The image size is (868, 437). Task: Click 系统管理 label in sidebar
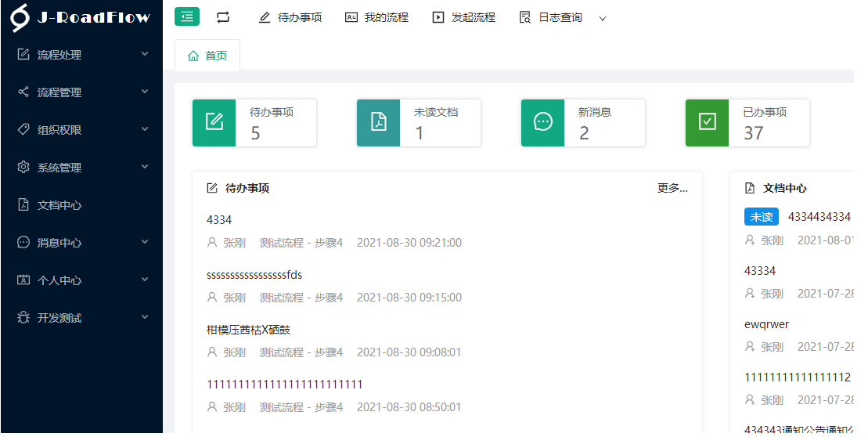(59, 168)
